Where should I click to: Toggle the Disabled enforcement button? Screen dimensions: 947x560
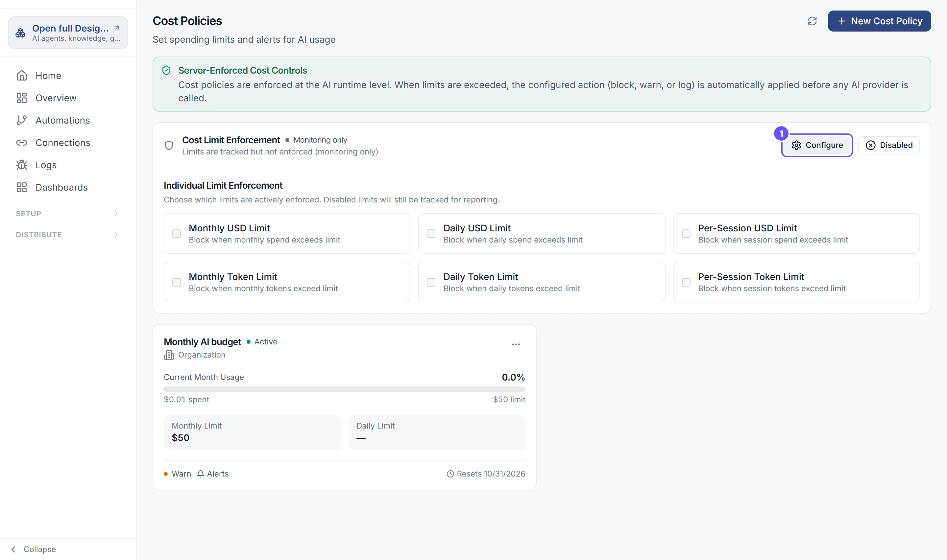pyautogui.click(x=889, y=145)
